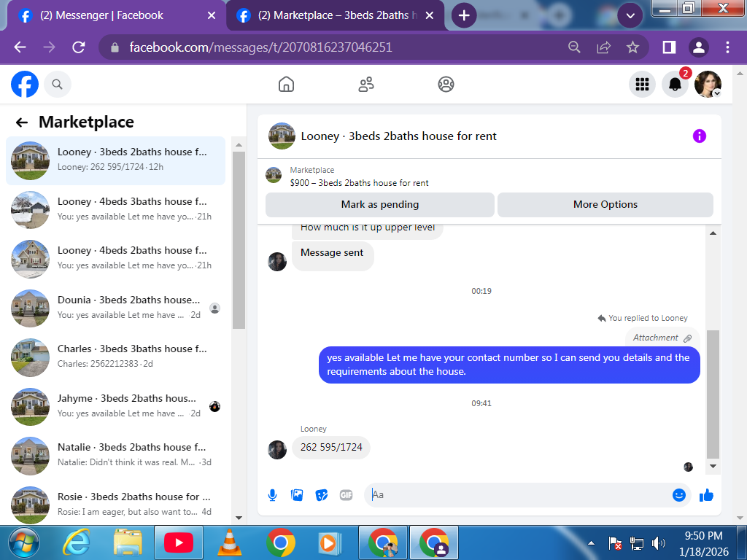Click the $900 3beds 2baths listing link
The width and height of the screenshot is (747, 560).
(359, 183)
